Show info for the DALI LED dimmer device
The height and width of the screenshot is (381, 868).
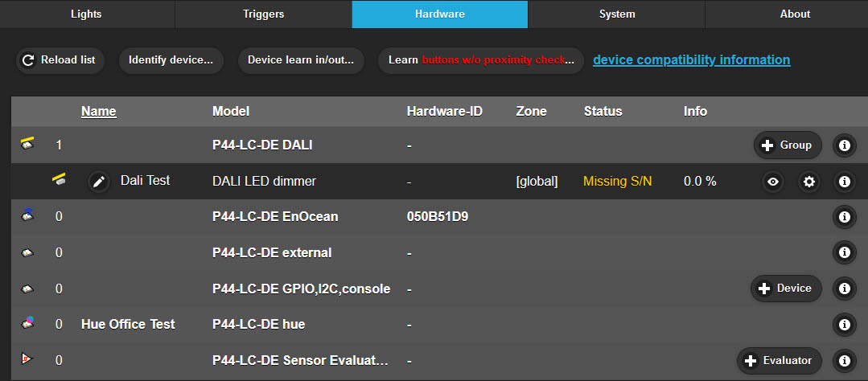point(844,182)
